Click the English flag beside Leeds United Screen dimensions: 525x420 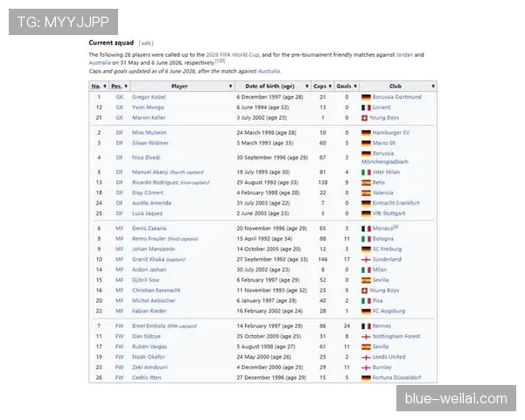point(366,357)
